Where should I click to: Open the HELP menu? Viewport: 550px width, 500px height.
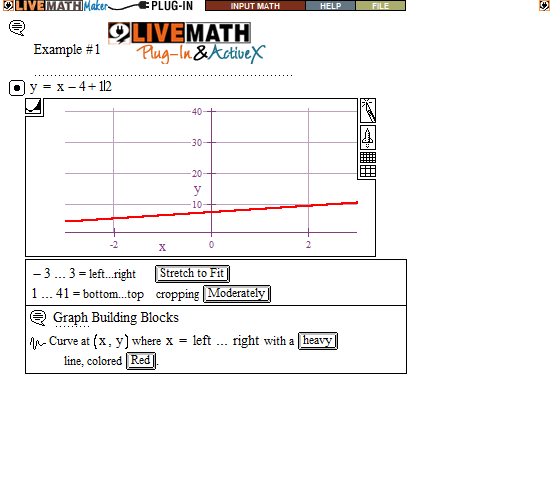pos(330,6)
